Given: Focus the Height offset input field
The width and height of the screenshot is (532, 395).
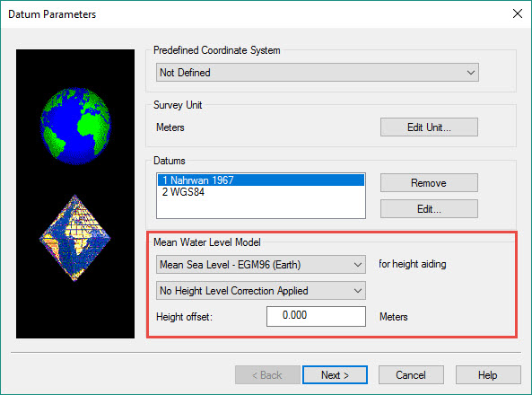Looking at the screenshot, I should click(x=316, y=316).
